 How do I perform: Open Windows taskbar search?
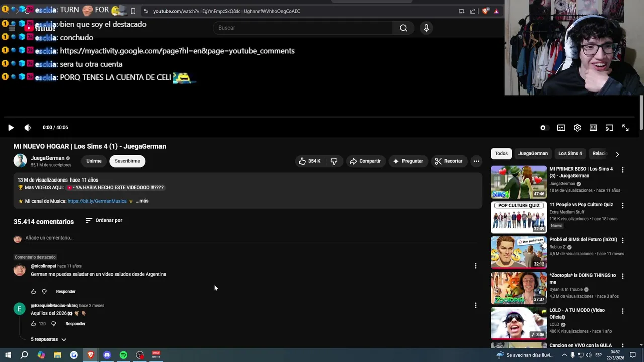click(24, 355)
